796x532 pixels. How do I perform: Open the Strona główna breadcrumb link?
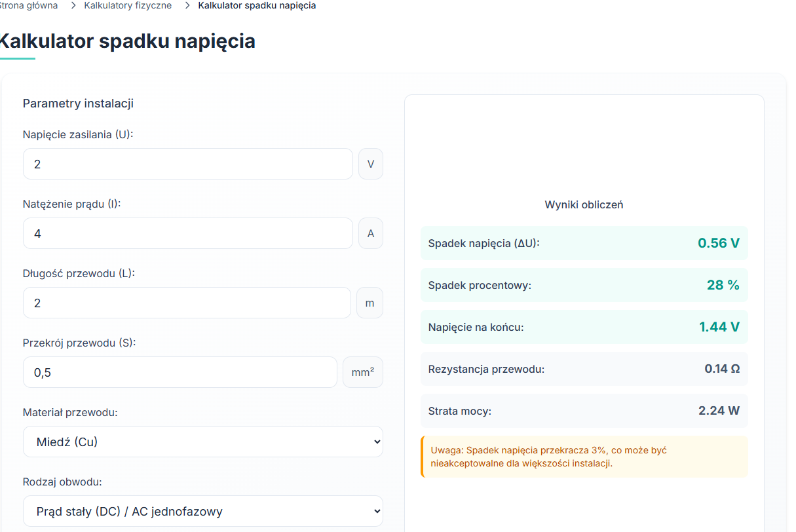[29, 6]
